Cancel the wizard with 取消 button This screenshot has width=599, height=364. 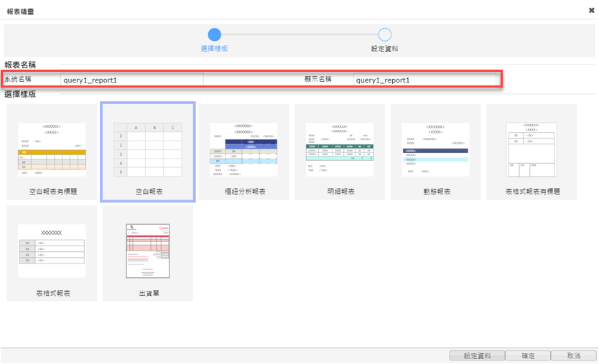click(573, 355)
